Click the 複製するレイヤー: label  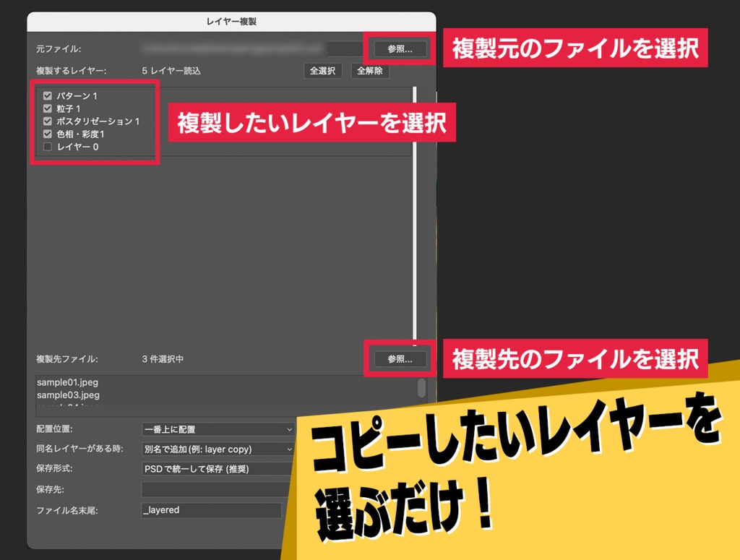click(72, 71)
